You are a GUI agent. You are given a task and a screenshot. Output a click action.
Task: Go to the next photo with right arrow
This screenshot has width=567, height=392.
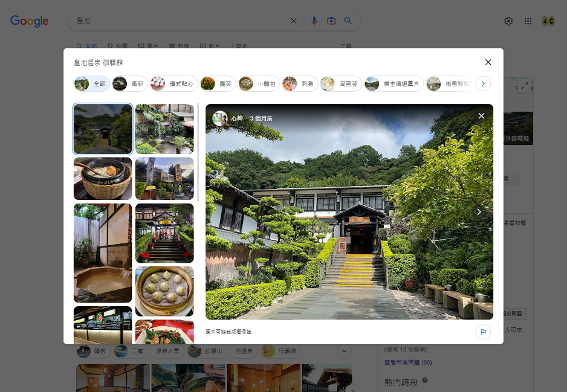pyautogui.click(x=479, y=212)
